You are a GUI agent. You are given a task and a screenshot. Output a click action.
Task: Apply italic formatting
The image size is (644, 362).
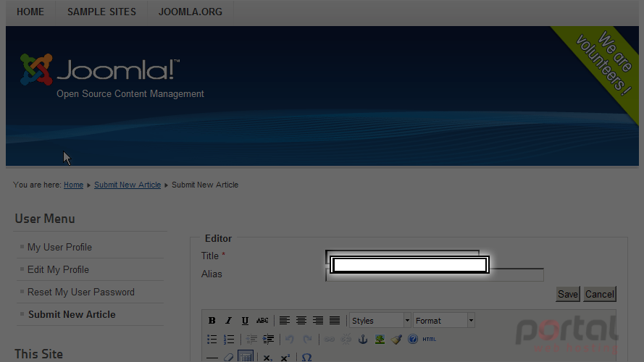(x=228, y=321)
